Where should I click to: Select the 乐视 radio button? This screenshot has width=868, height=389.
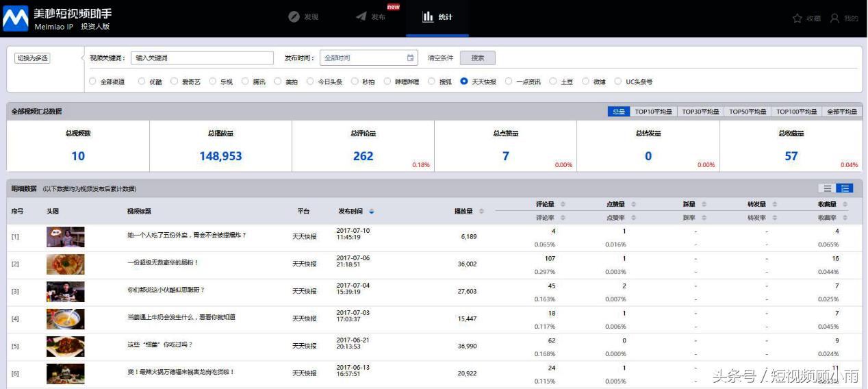(213, 81)
